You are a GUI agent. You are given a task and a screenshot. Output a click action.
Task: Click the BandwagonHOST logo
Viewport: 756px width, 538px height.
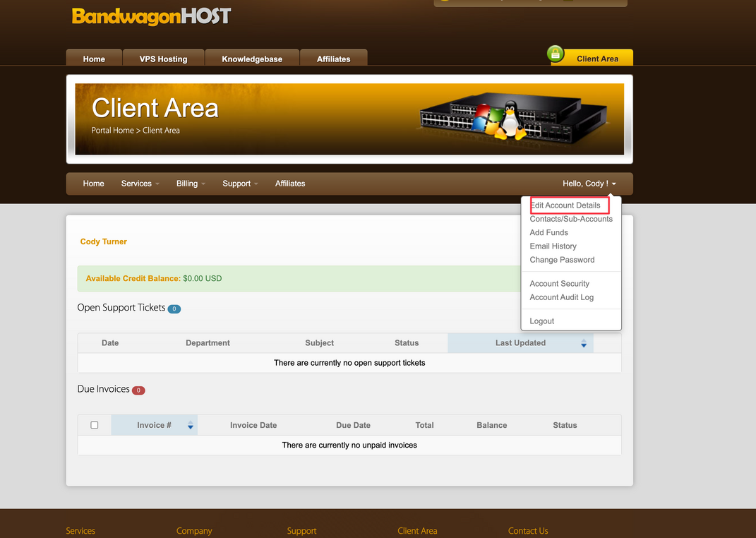coord(151,16)
